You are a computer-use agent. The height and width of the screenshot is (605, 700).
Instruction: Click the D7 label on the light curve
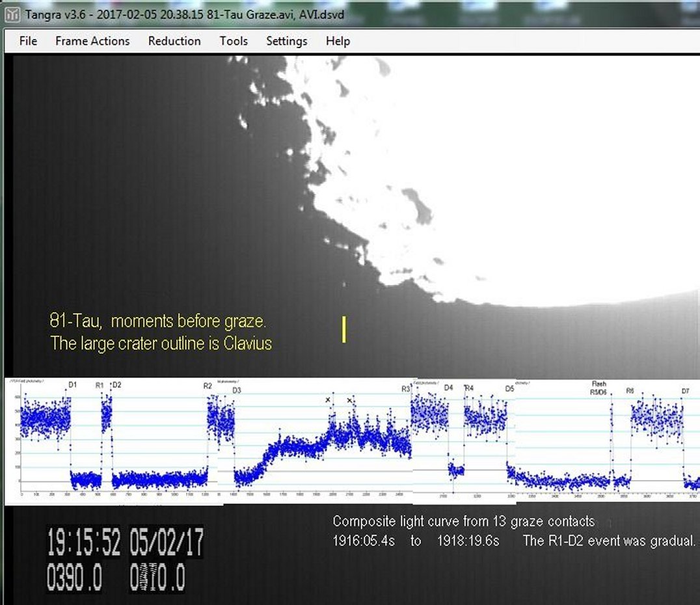click(x=685, y=391)
